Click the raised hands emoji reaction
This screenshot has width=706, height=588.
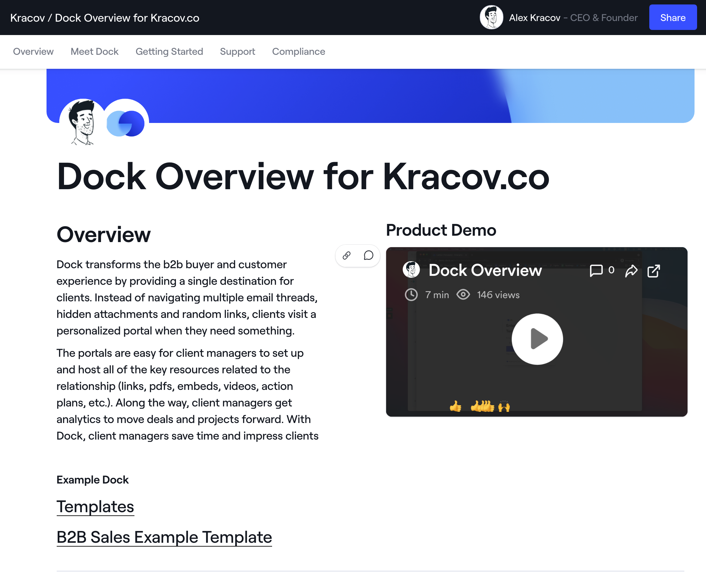click(x=504, y=406)
